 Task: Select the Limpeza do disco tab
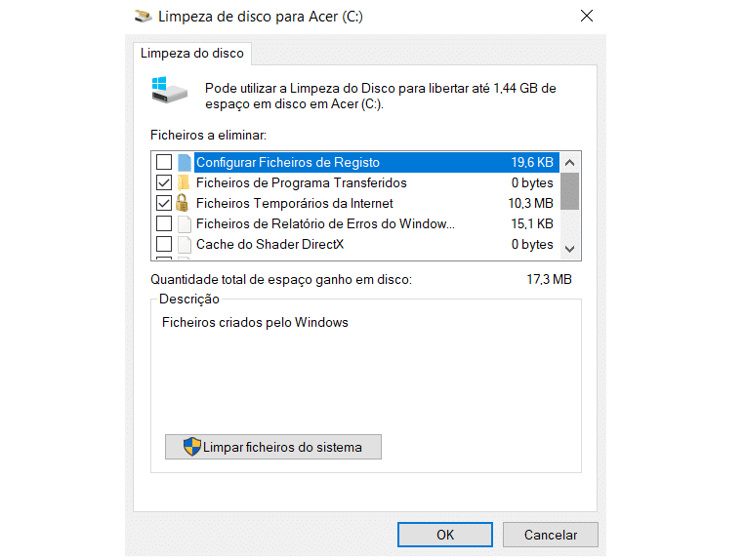pyautogui.click(x=192, y=53)
